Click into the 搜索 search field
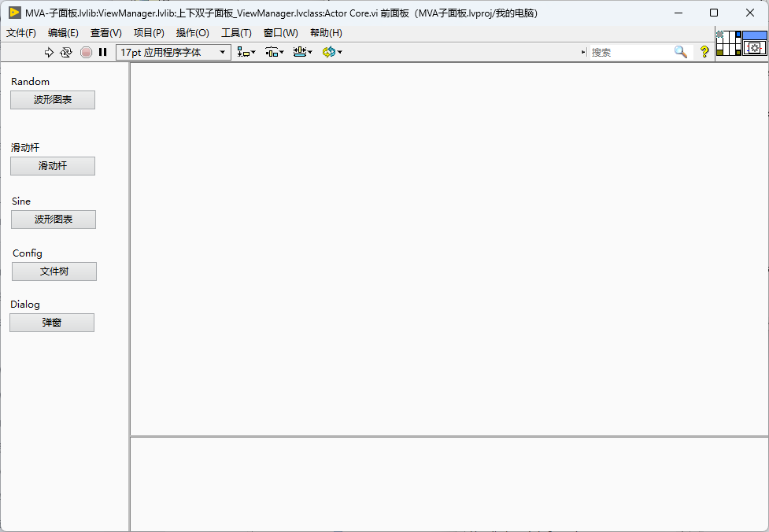The width and height of the screenshot is (769, 532). pos(630,52)
